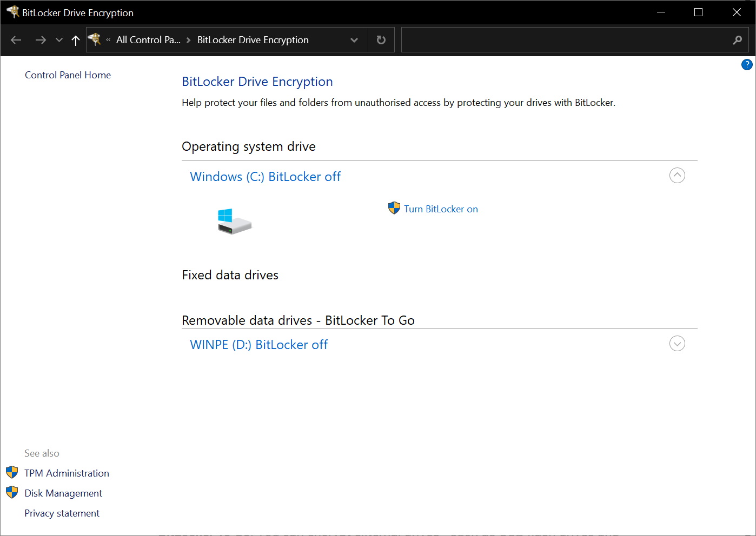Image resolution: width=756 pixels, height=536 pixels.
Task: Click the Forward navigation arrow
Action: click(x=41, y=40)
